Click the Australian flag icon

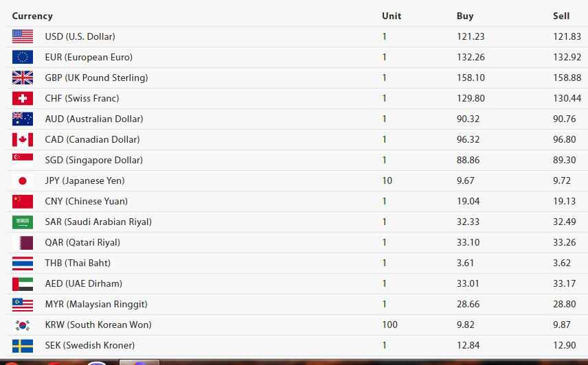tap(23, 119)
